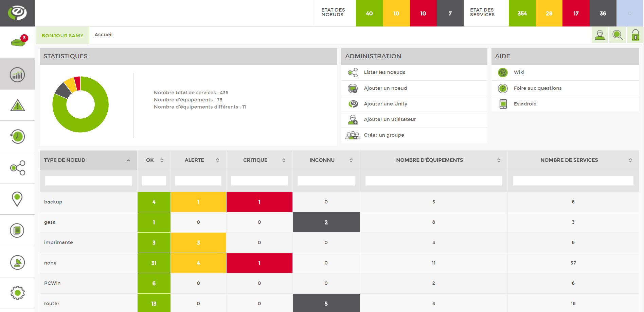Open the notifications box icon with badge
644x312 pixels.
pos(18,42)
